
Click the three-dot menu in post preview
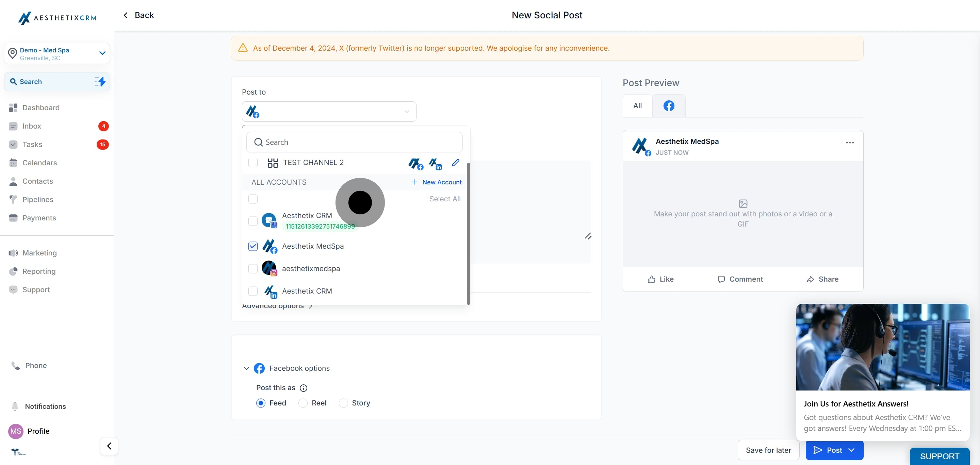[x=850, y=143]
